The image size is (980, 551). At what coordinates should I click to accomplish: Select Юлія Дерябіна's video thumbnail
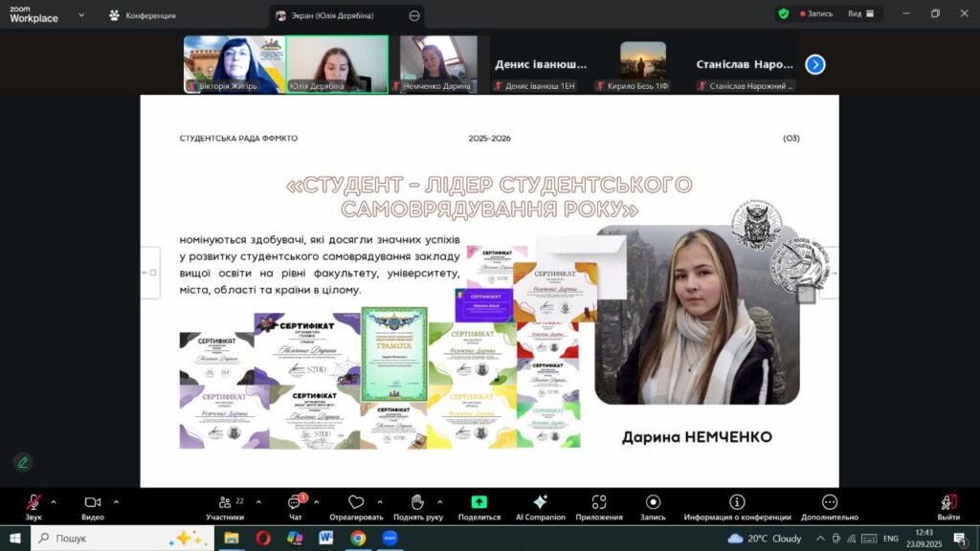pyautogui.click(x=337, y=64)
